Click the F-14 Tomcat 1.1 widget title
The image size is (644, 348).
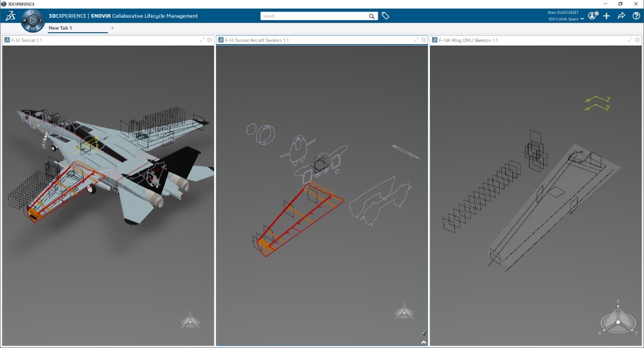pos(27,40)
